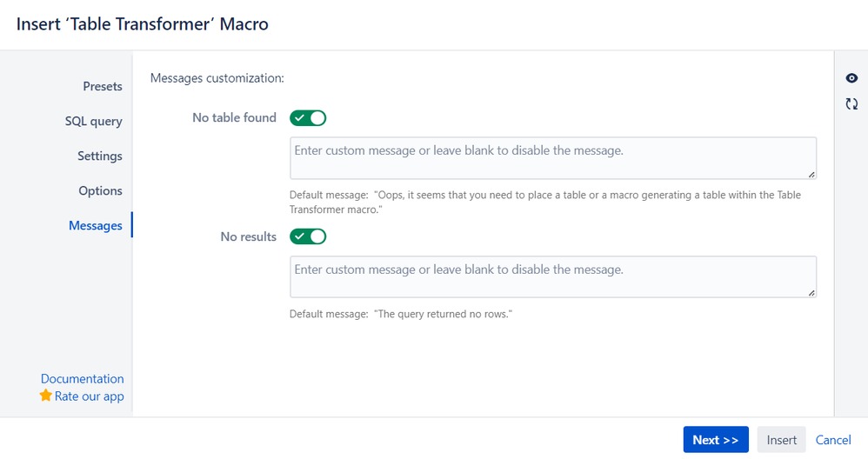Image resolution: width=868 pixels, height=459 pixels.
Task: Click the orange star icon
Action: 46,396
